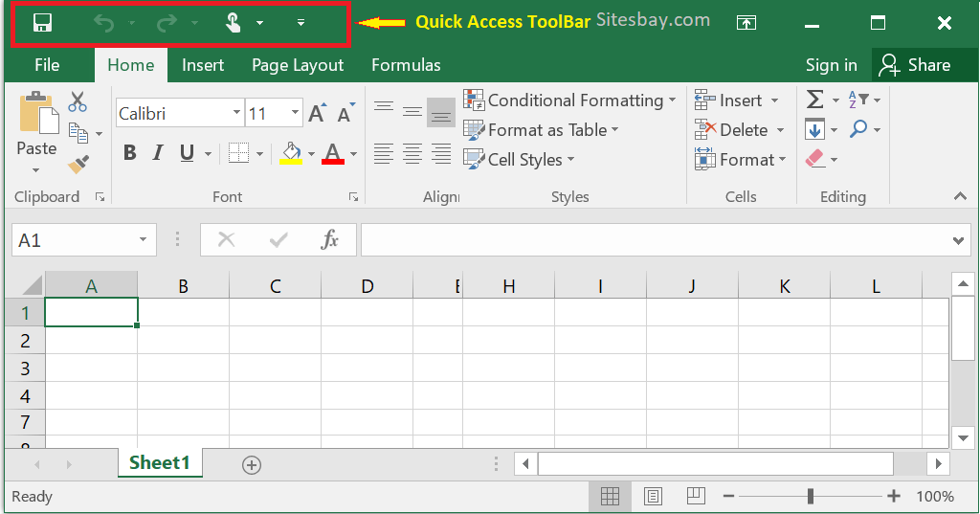Toggle Middle Align button
Viewport: 980px width, 514px height.
click(x=412, y=111)
